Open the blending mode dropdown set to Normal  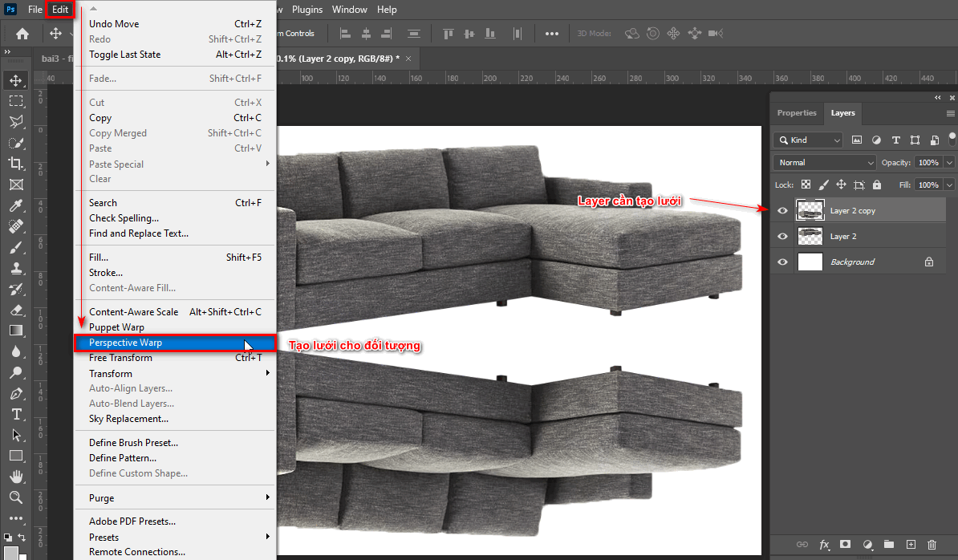click(x=823, y=162)
